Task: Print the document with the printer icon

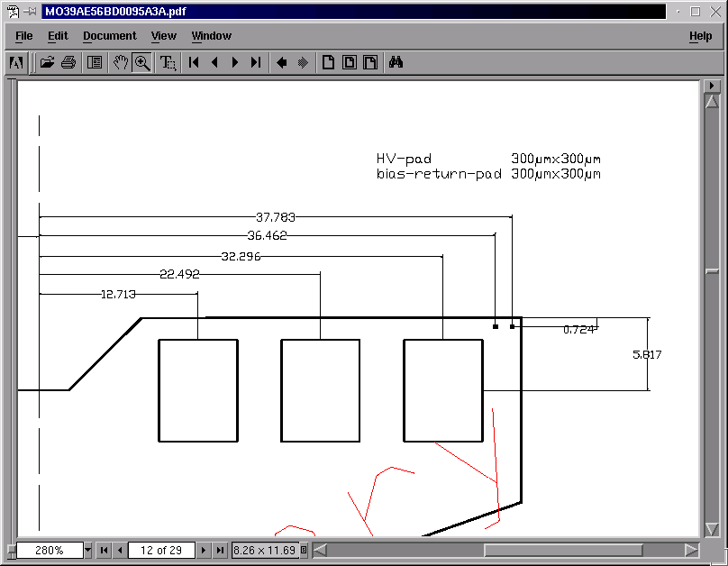Action: [68, 62]
